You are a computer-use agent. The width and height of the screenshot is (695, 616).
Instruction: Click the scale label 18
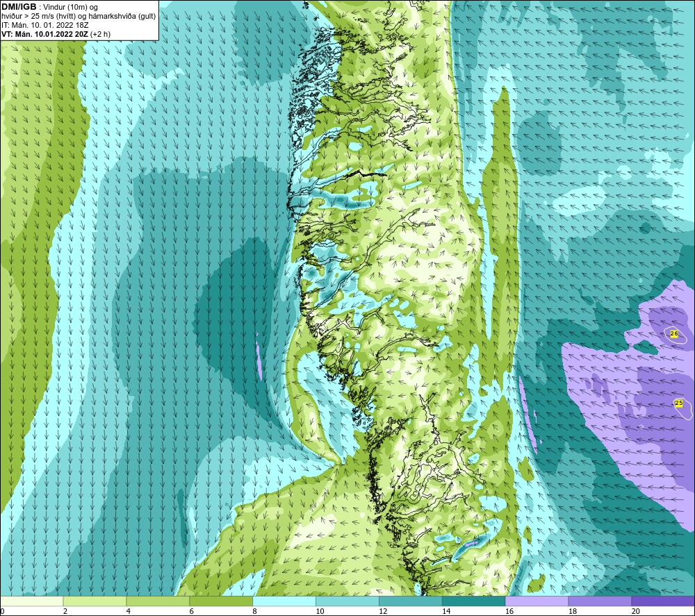573,611
